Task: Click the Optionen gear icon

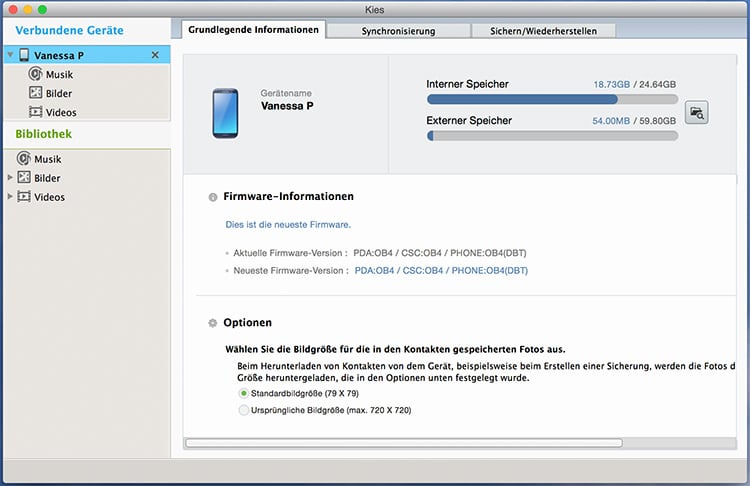Action: tap(213, 323)
